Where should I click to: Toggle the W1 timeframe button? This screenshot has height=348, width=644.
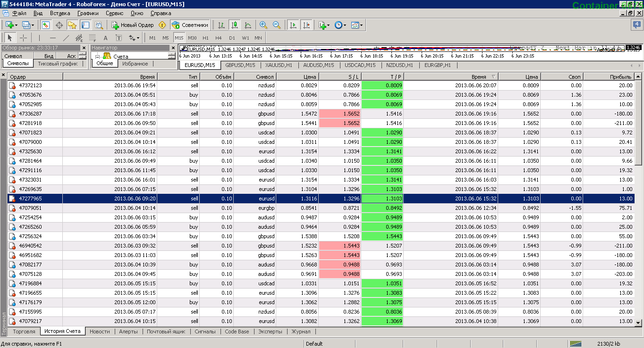coord(246,38)
